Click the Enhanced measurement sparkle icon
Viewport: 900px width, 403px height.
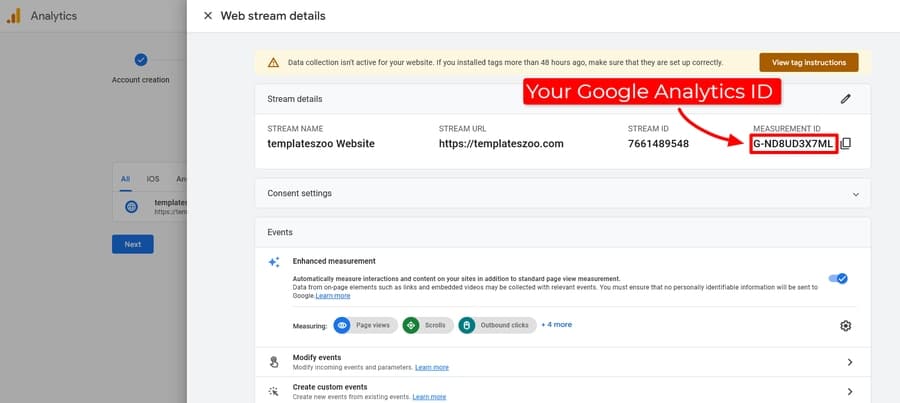(x=274, y=262)
